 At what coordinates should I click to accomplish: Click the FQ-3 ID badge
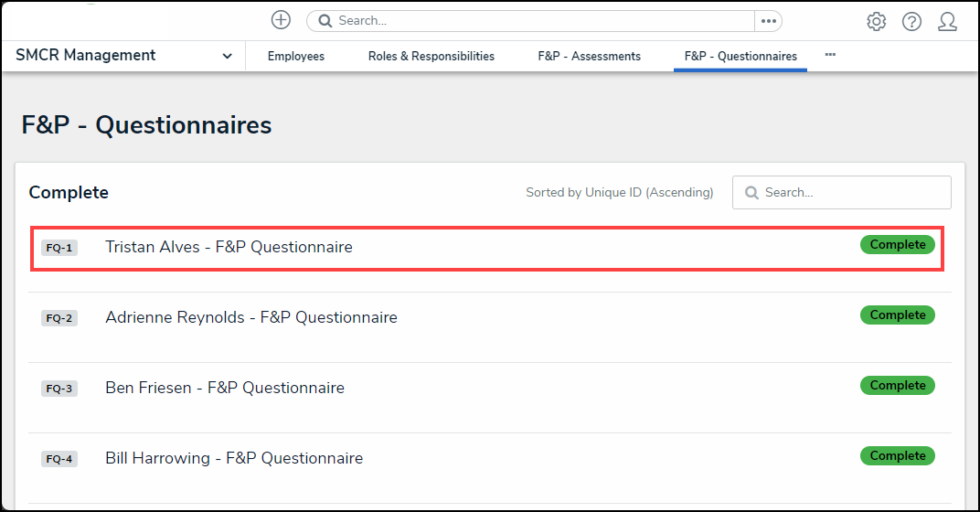pos(59,389)
